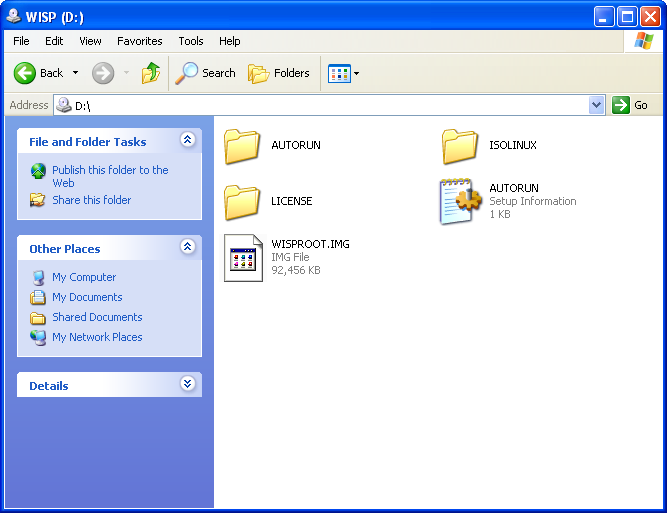Open My Computer from Other Places
This screenshot has height=513, width=667.
point(84,277)
